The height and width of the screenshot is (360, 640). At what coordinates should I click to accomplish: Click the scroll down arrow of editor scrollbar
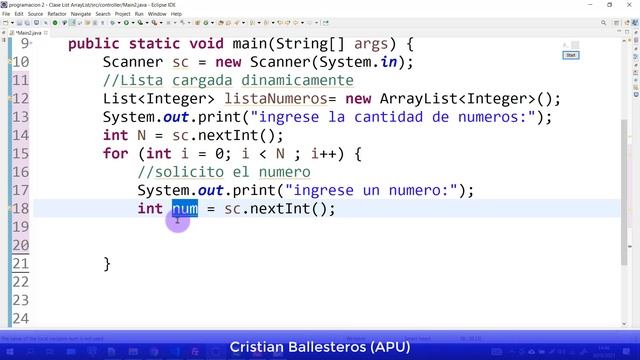pyautogui.click(x=624, y=324)
